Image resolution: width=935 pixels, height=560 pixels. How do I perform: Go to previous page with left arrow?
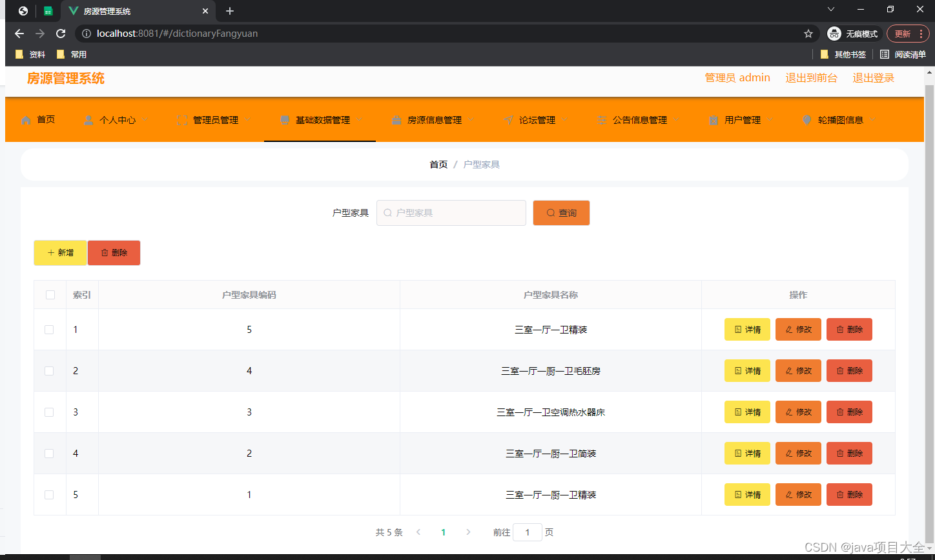click(418, 532)
